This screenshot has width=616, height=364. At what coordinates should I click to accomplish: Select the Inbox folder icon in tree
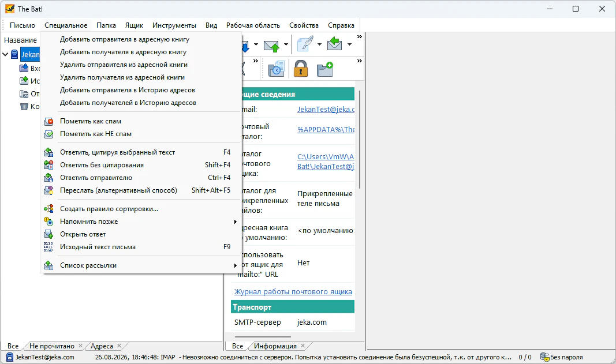[24, 68]
